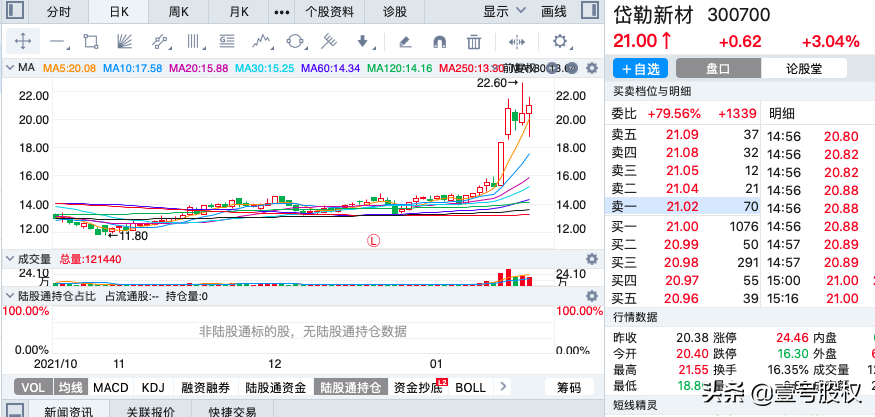Collapse the 陆股通持仓占比 panel
This screenshot has height=417, width=875.
(x=9, y=296)
